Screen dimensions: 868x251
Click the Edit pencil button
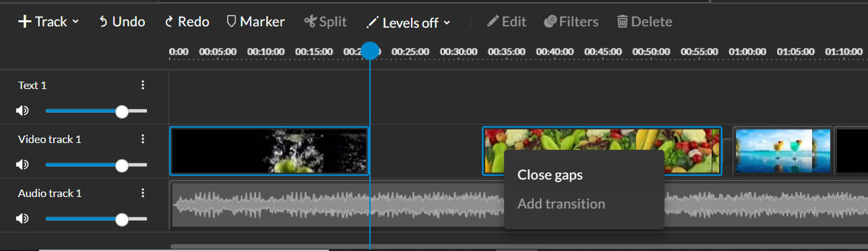506,22
